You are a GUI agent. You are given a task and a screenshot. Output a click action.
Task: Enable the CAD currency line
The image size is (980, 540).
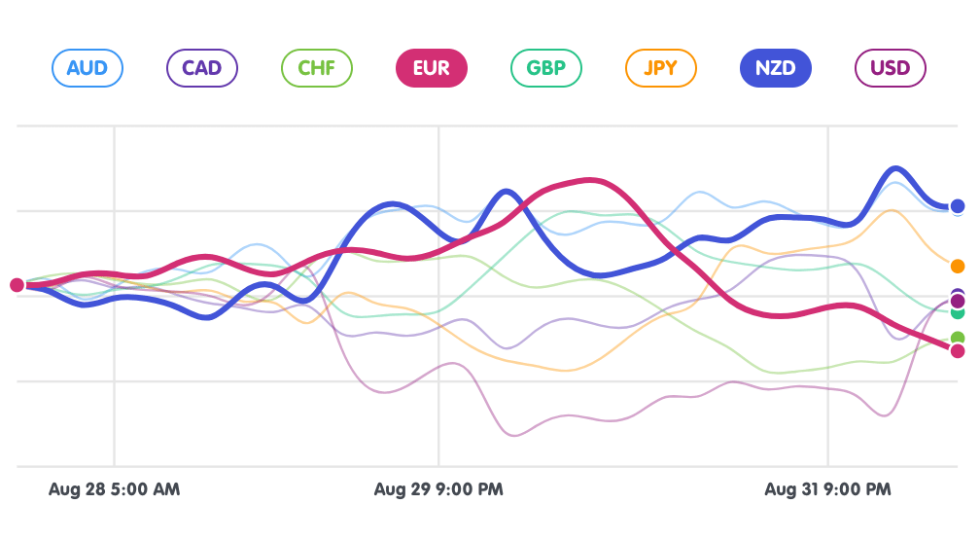coord(201,69)
